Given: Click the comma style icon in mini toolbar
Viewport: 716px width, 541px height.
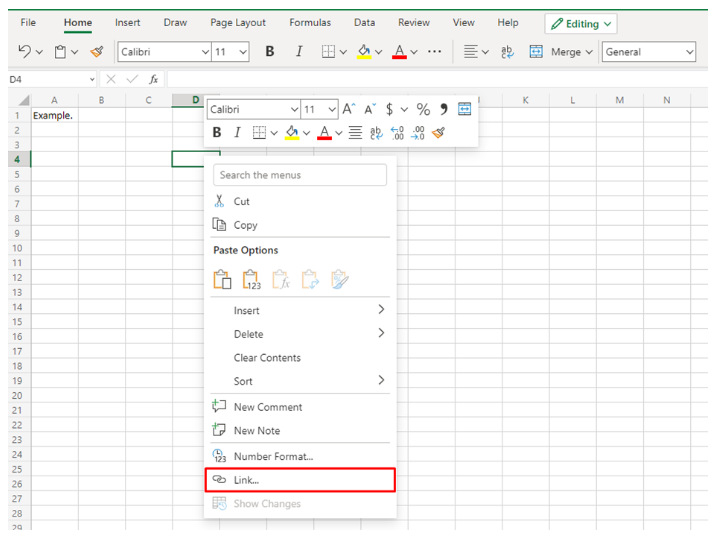Looking at the screenshot, I should tap(443, 109).
